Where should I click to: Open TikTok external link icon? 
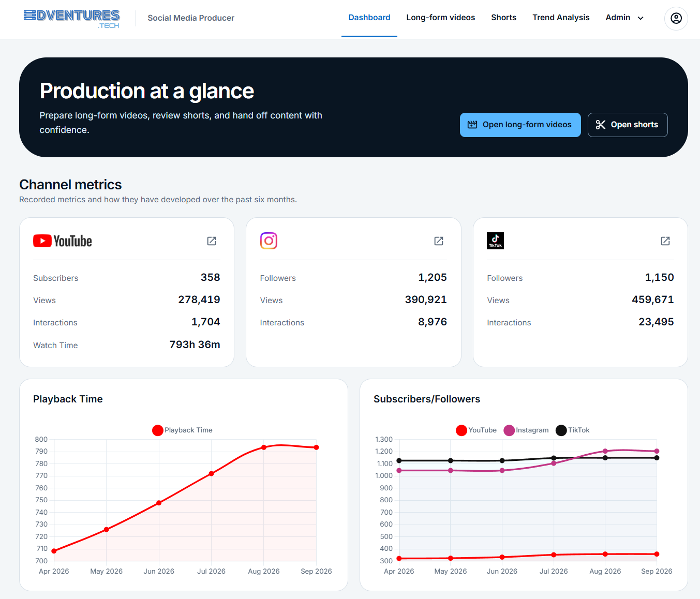[x=665, y=241]
